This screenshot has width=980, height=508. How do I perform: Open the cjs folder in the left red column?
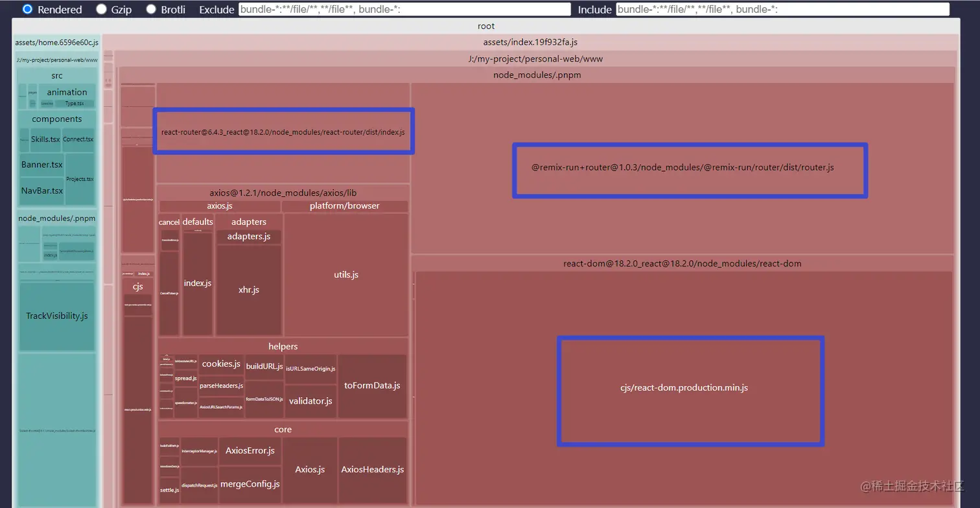(138, 286)
